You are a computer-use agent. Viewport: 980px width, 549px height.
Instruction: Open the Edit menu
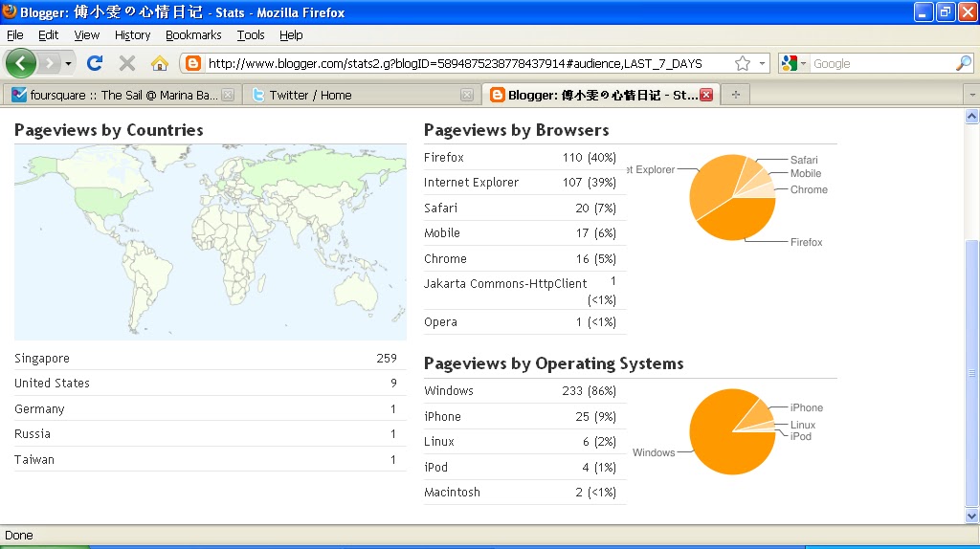coord(48,35)
